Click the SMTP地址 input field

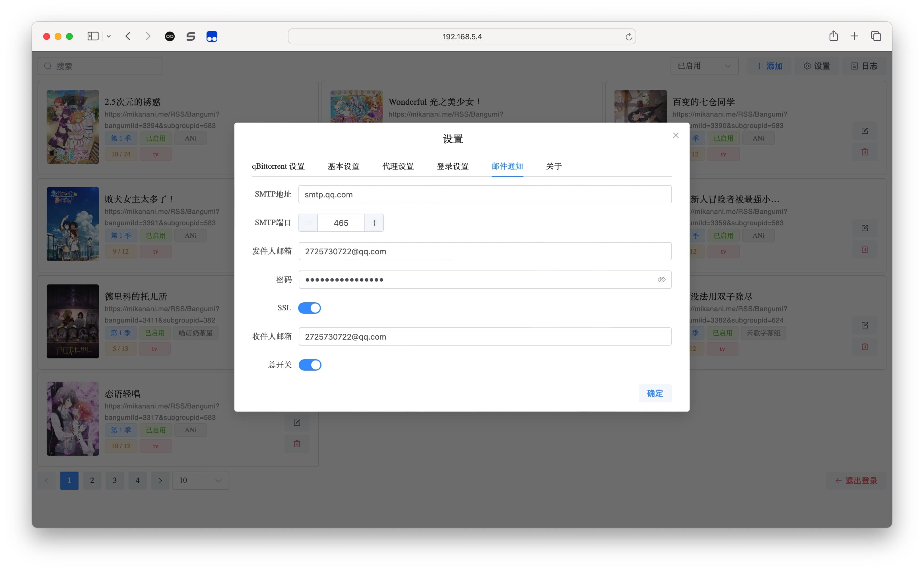point(485,195)
